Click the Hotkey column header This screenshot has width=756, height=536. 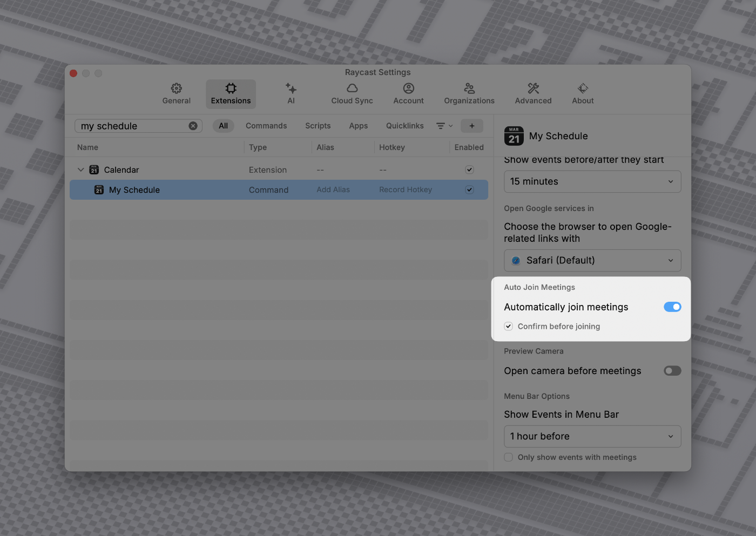(391, 147)
